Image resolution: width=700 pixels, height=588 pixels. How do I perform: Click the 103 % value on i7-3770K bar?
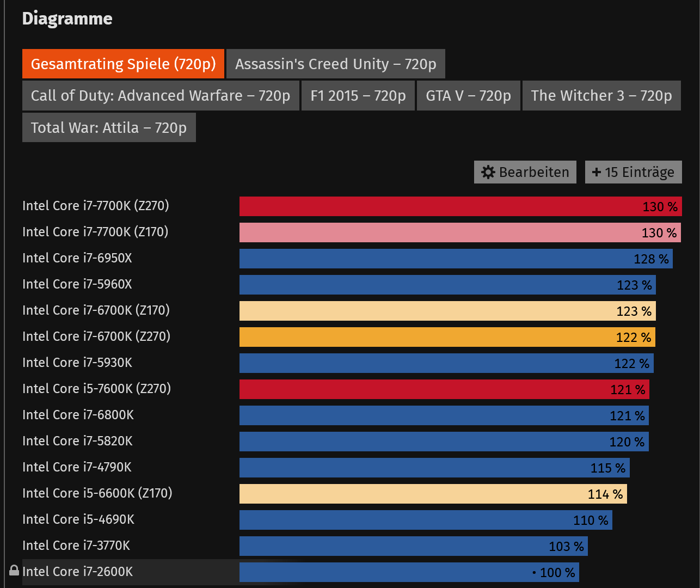point(566,547)
